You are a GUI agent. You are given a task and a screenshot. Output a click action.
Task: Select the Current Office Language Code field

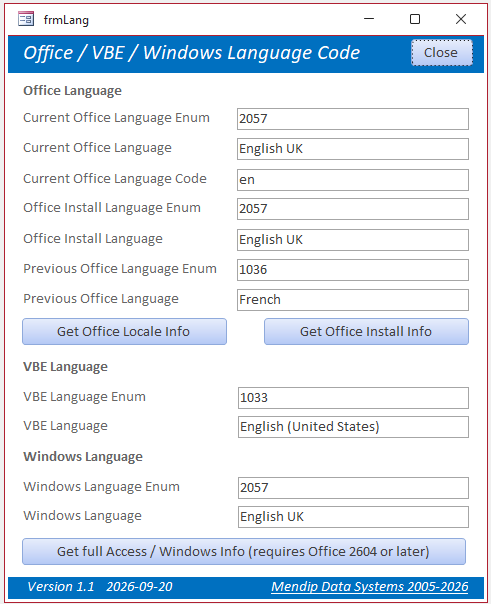coord(353,180)
